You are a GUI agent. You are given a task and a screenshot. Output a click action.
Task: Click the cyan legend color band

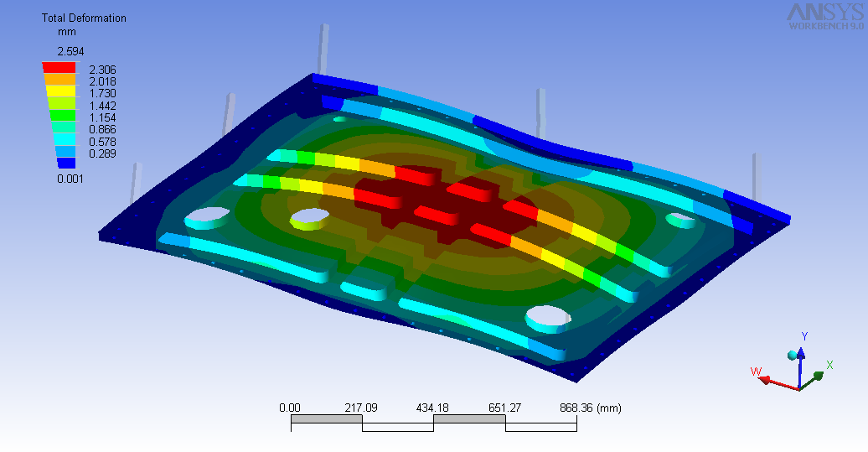click(x=65, y=139)
